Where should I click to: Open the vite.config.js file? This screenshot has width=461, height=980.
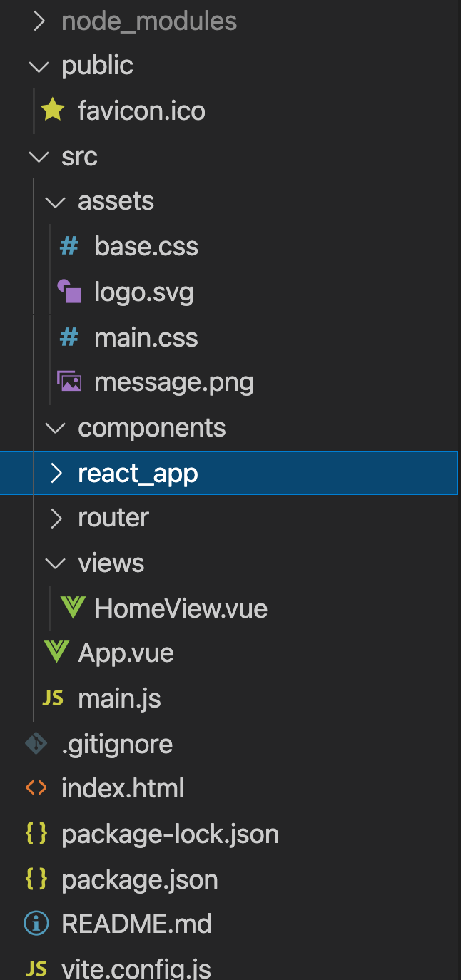coord(136,969)
